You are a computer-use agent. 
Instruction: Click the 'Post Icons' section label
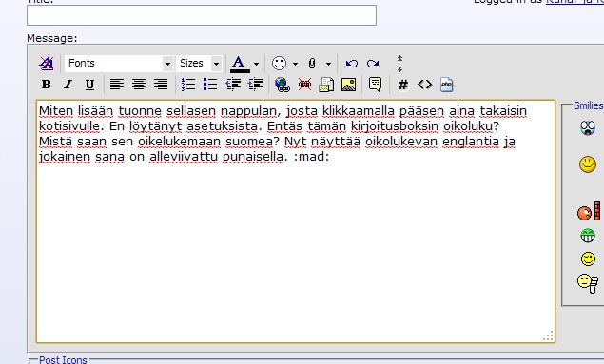63,360
